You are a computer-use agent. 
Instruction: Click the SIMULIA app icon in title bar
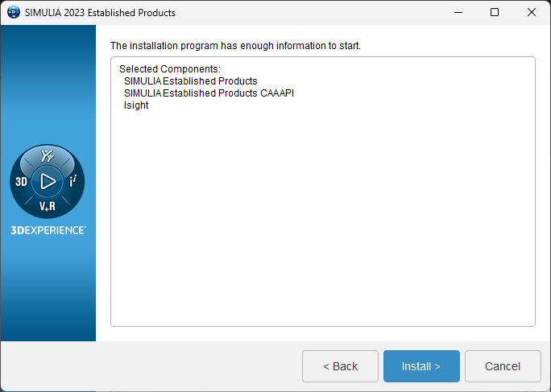click(x=14, y=13)
